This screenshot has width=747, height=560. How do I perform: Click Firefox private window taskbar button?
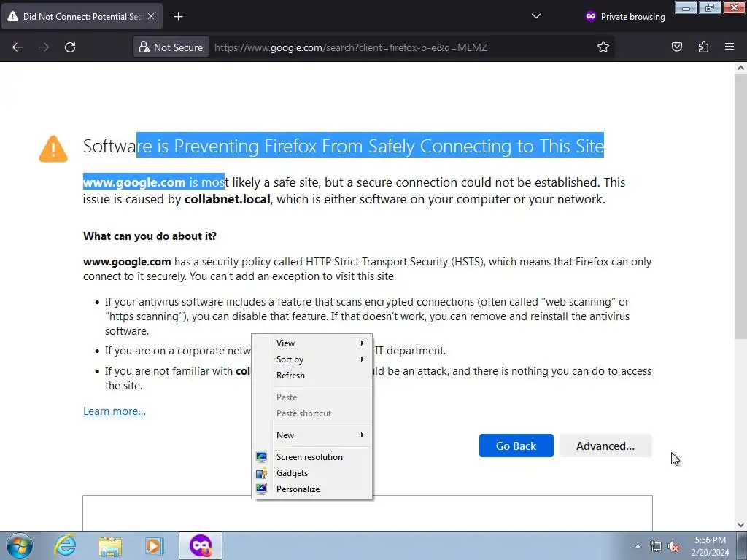[x=200, y=545]
